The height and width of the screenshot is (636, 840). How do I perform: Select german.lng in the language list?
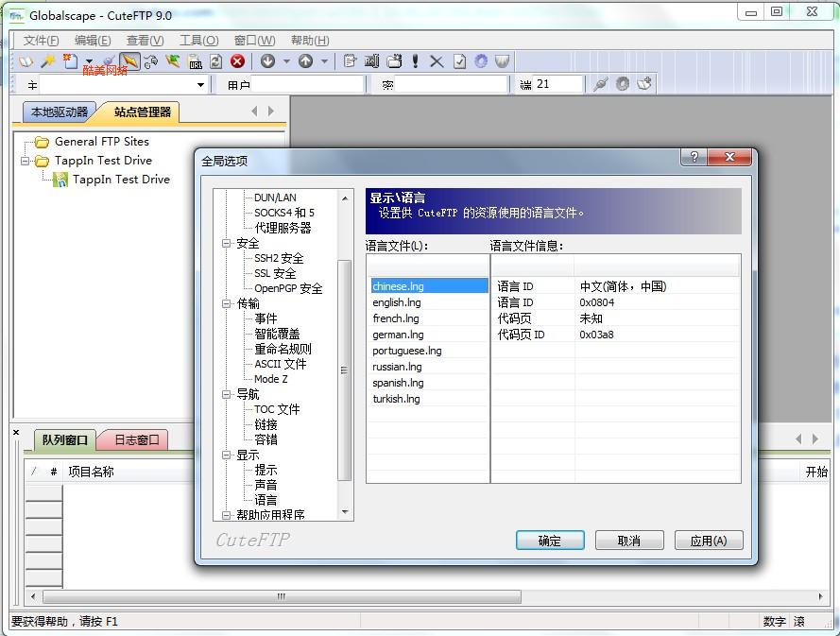(398, 335)
